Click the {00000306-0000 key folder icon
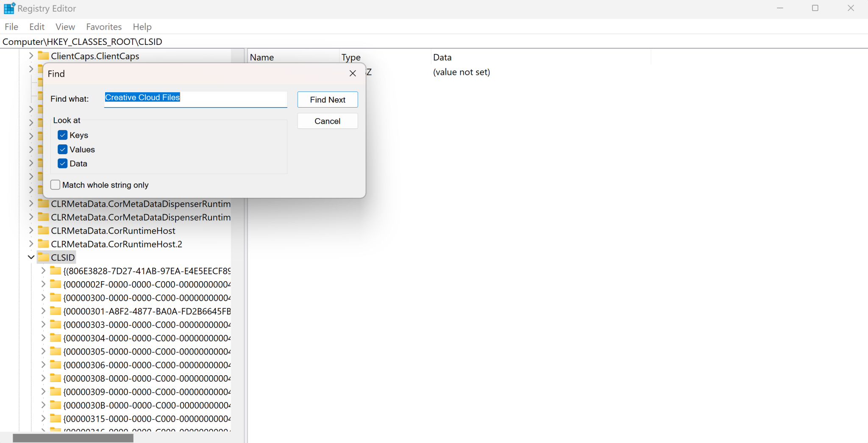This screenshot has height=443, width=868. click(x=56, y=365)
